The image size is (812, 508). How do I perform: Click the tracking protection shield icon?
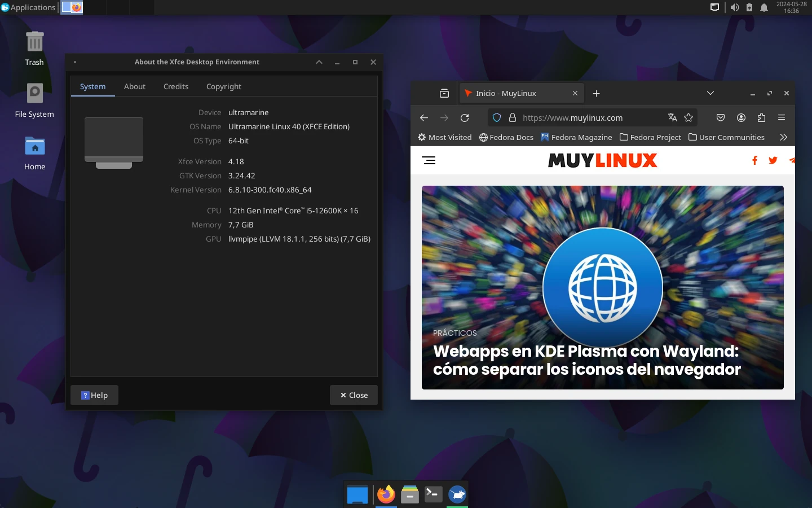(x=497, y=117)
